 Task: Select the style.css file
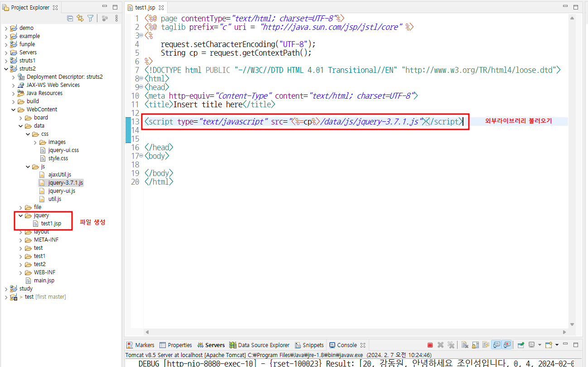point(54,158)
